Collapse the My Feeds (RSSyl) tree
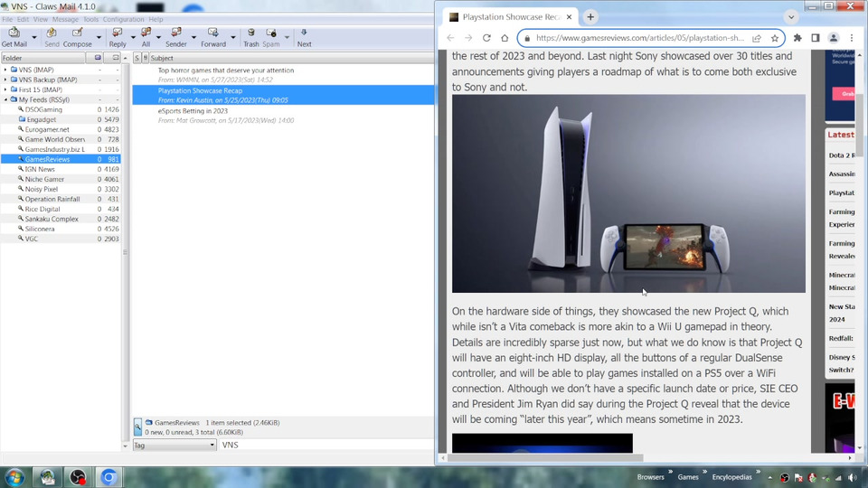The image size is (868, 488). pyautogui.click(x=5, y=99)
